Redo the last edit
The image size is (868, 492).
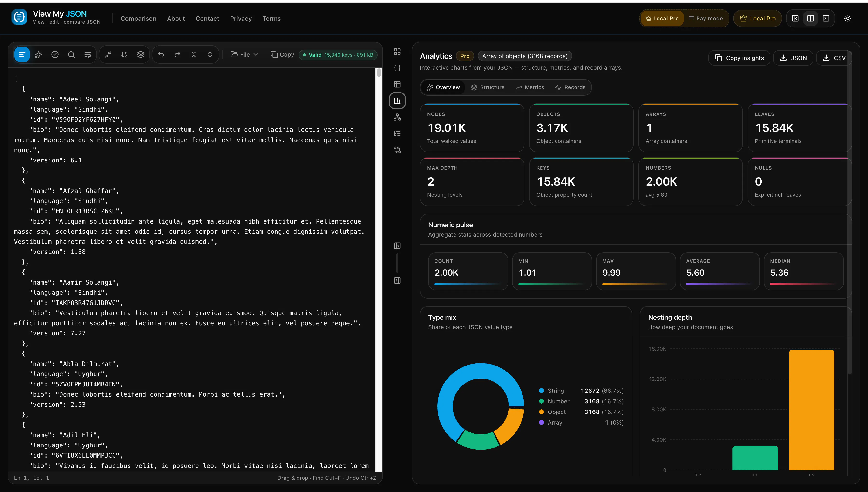(177, 54)
